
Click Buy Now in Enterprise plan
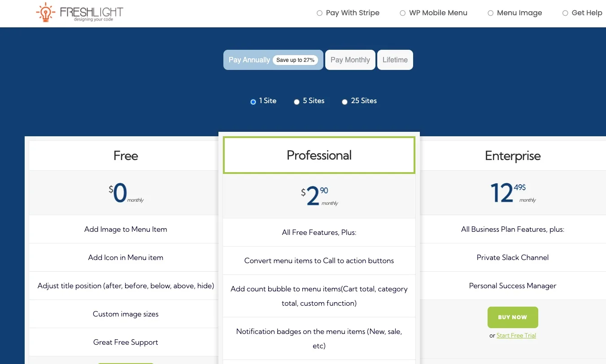[513, 317]
